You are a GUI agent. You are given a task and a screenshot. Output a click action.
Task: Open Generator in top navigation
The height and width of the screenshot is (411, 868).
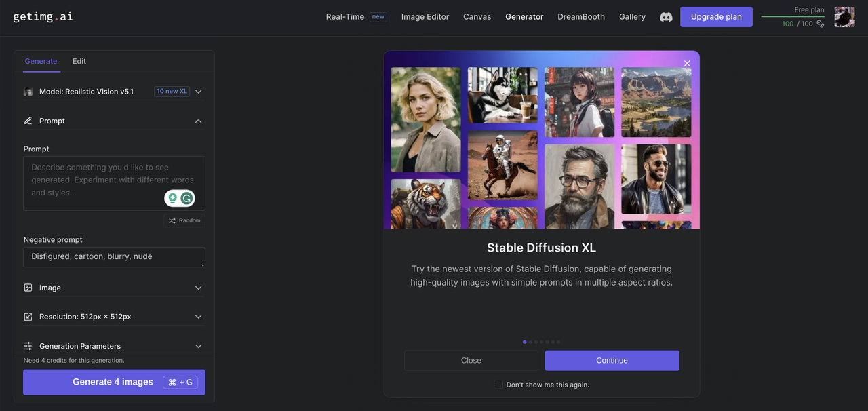coord(524,17)
